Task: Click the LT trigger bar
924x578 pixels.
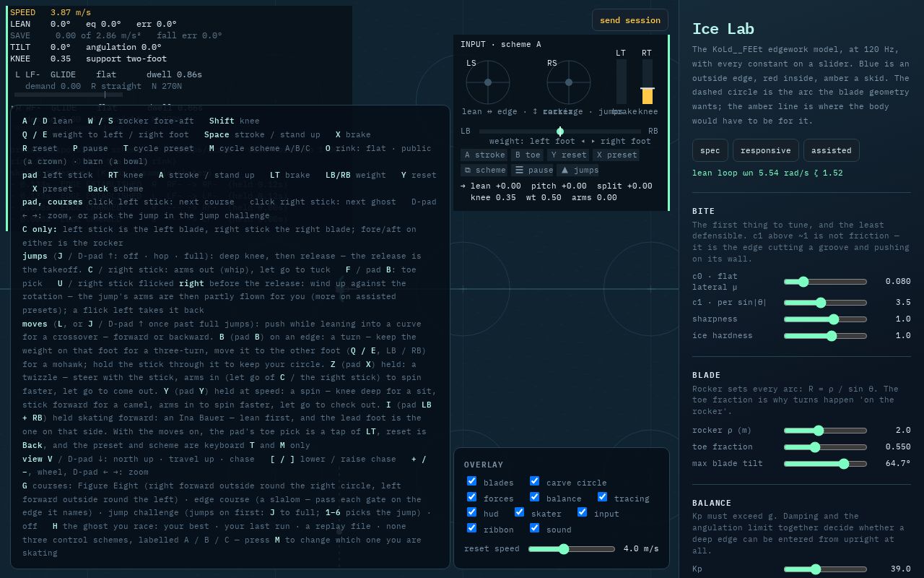Action: pos(622,82)
